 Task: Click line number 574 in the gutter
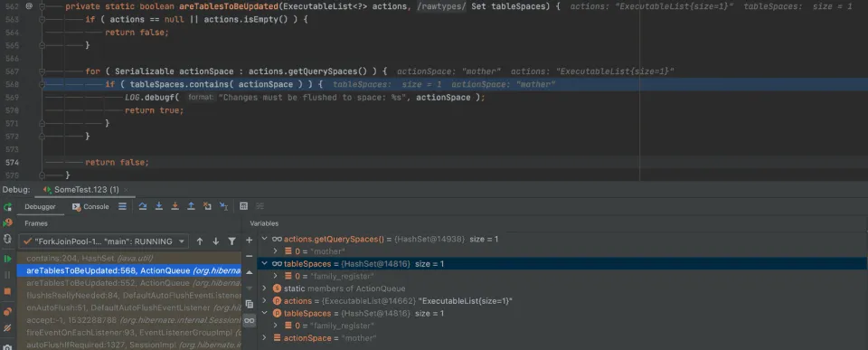coord(12,162)
